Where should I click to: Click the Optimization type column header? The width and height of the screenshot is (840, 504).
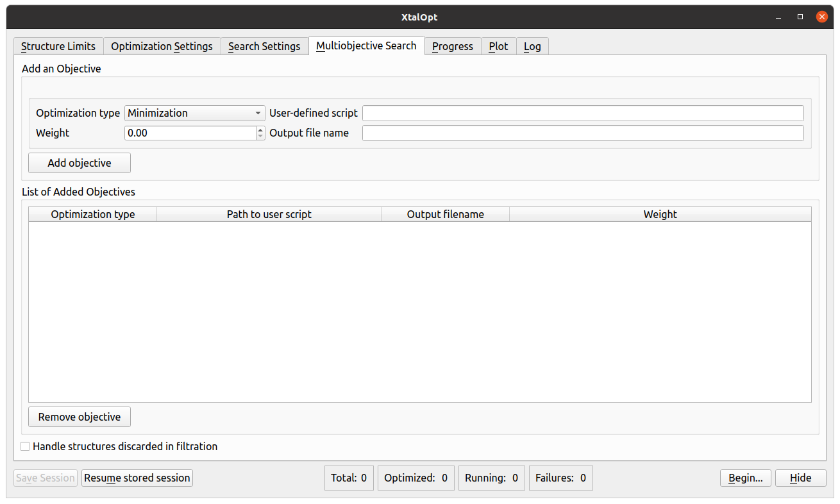93,214
